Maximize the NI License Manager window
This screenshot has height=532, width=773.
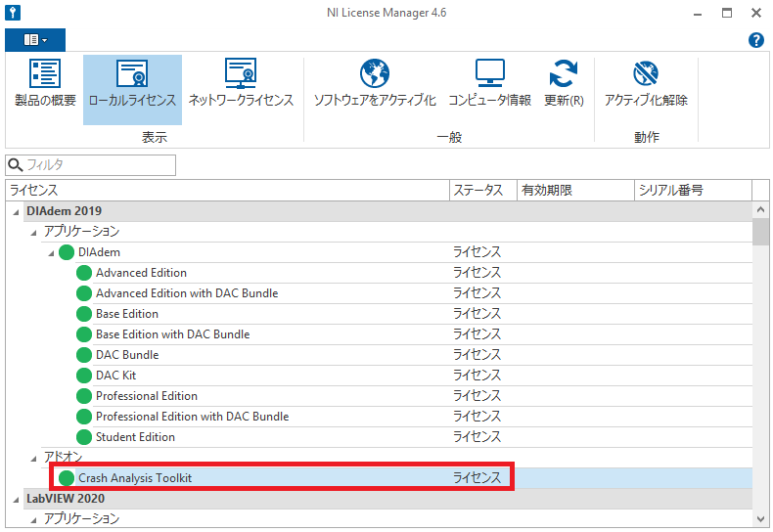pos(727,13)
